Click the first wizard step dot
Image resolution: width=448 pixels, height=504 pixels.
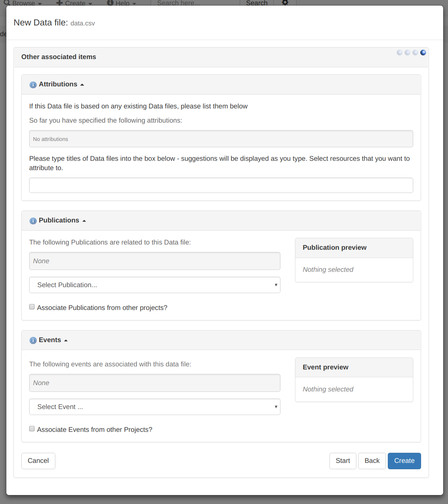click(399, 53)
